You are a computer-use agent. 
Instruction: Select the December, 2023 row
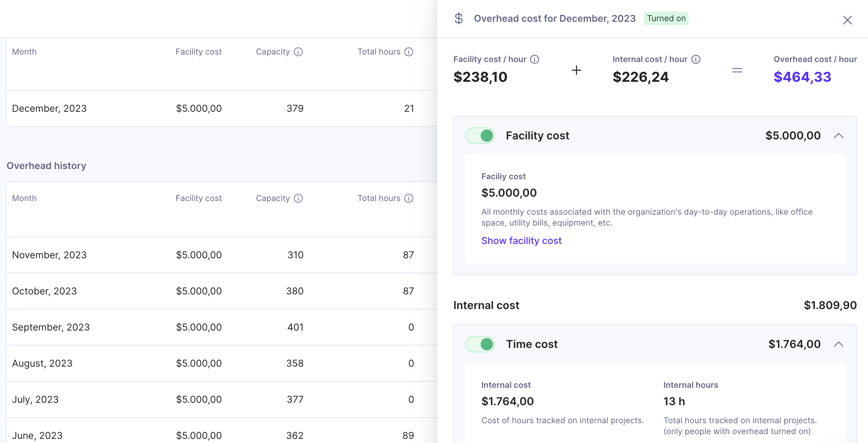[x=222, y=108]
